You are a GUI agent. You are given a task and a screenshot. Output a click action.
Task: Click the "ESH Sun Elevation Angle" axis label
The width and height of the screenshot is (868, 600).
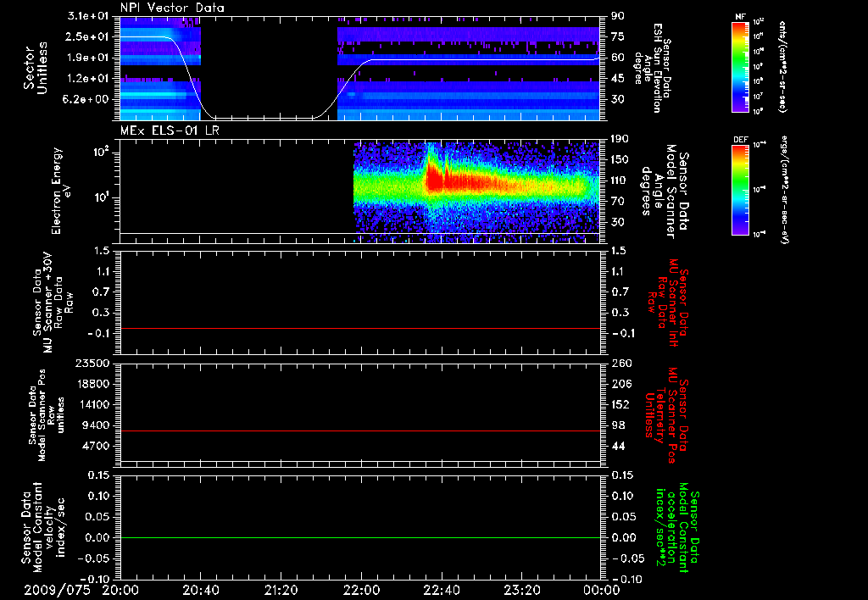coord(653,68)
